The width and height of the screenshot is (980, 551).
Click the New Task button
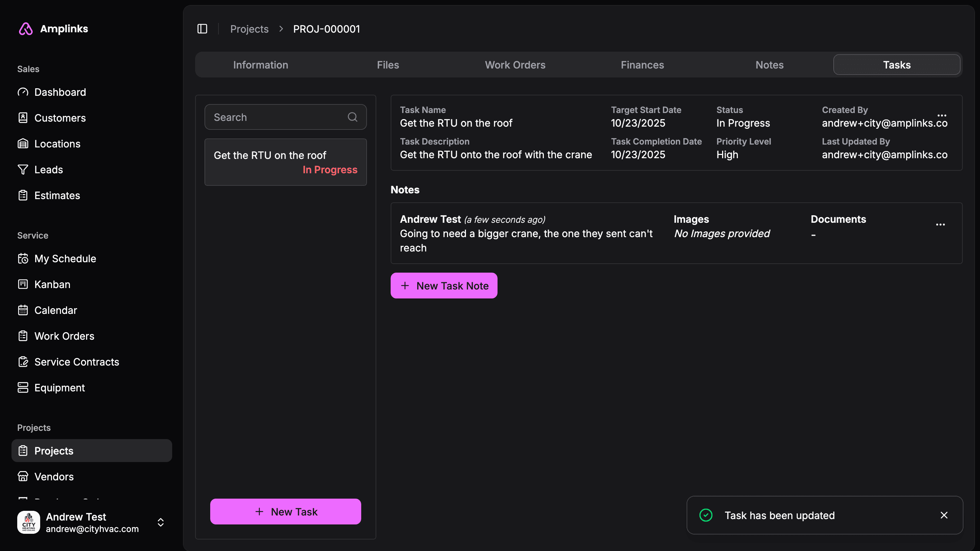point(285,512)
